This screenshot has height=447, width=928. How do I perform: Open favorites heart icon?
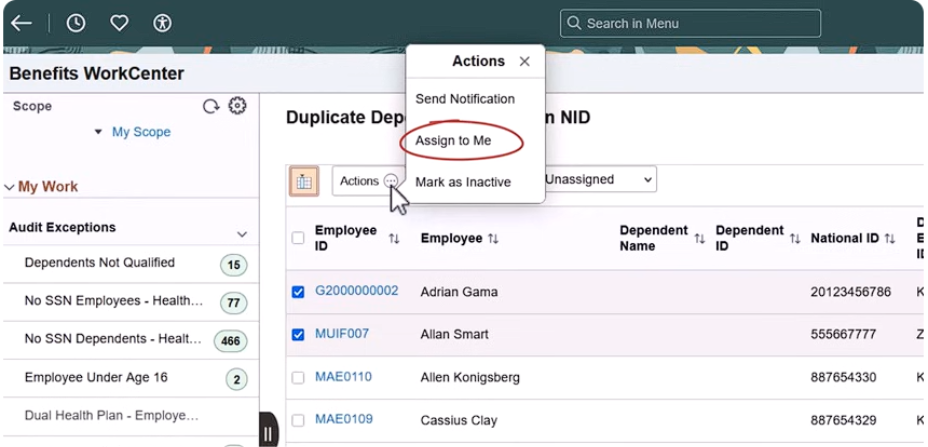coord(120,24)
